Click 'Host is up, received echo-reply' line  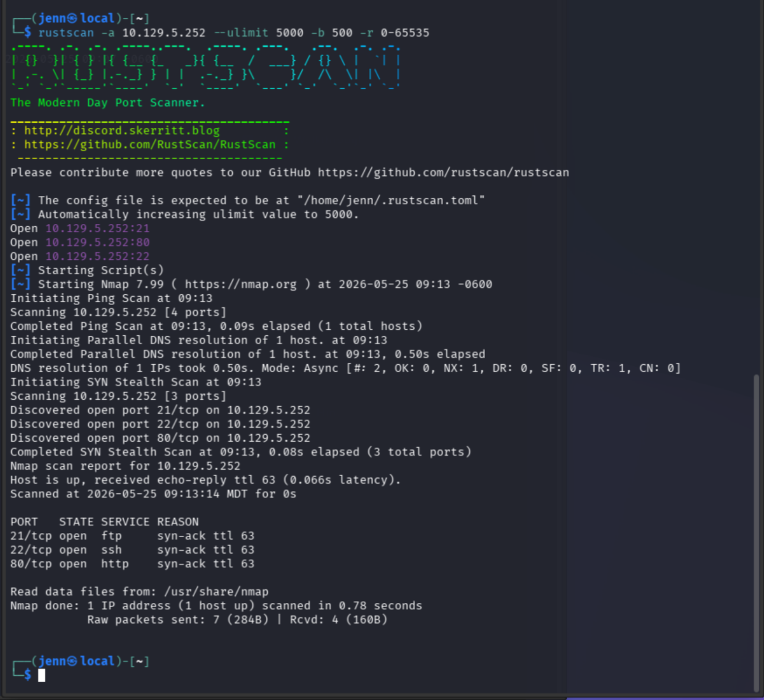point(206,480)
